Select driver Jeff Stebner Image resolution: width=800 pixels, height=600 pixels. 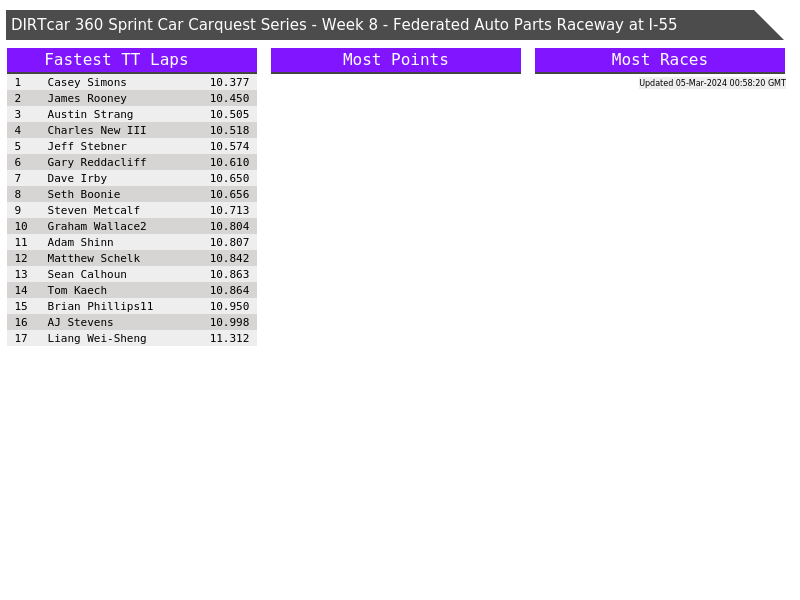[x=87, y=146]
